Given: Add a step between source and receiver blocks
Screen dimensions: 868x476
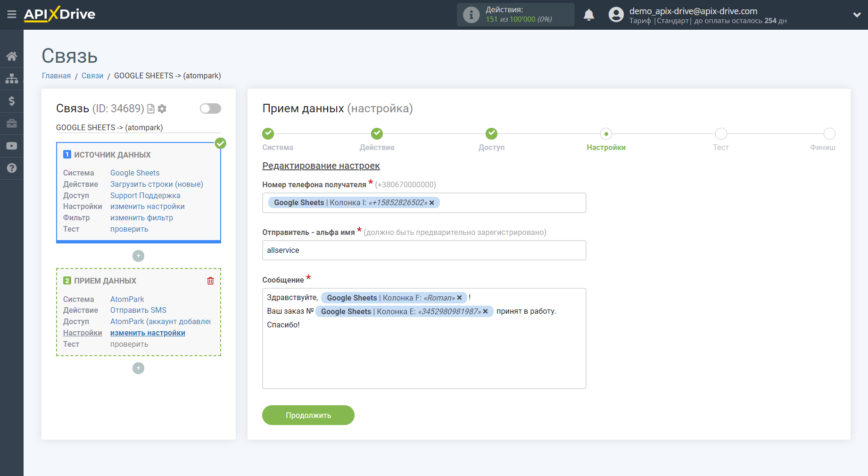Looking at the screenshot, I should 138,256.
